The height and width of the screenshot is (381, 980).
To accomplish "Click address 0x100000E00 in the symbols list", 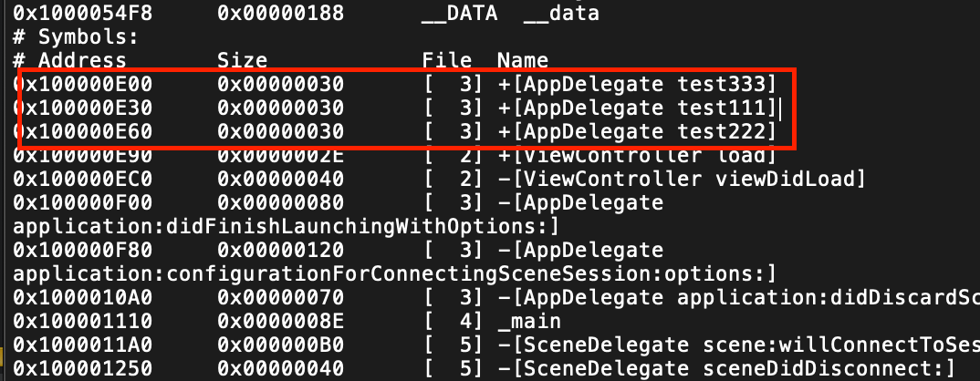I will click(83, 85).
